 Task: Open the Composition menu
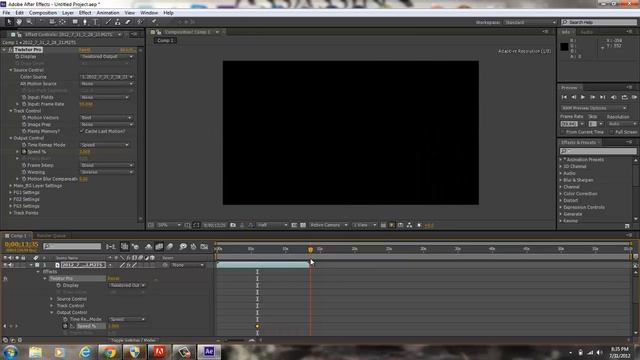tap(43, 13)
